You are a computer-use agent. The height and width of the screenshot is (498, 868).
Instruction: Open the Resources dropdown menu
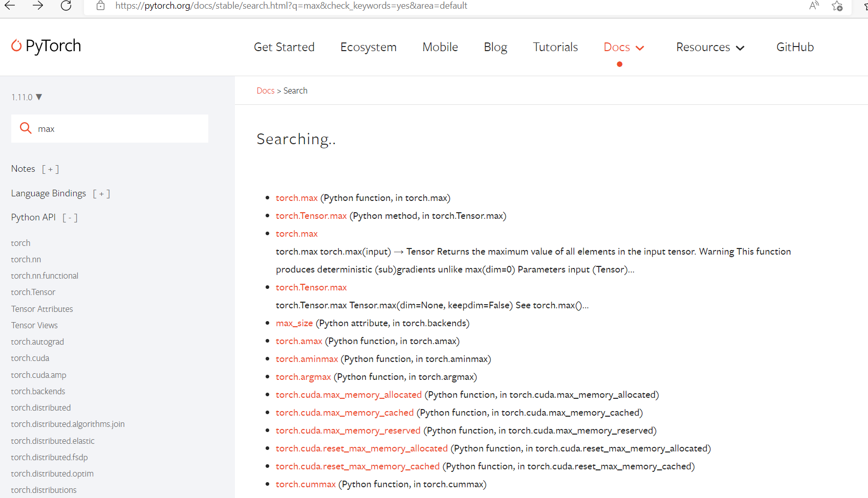click(x=710, y=47)
